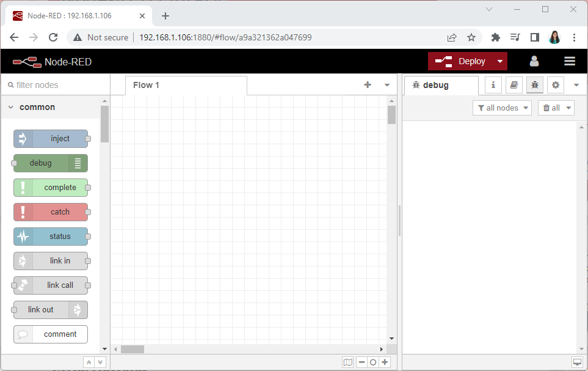Open the help sidebar panel
Image resolution: width=588 pixels, height=371 pixels.
click(x=514, y=84)
